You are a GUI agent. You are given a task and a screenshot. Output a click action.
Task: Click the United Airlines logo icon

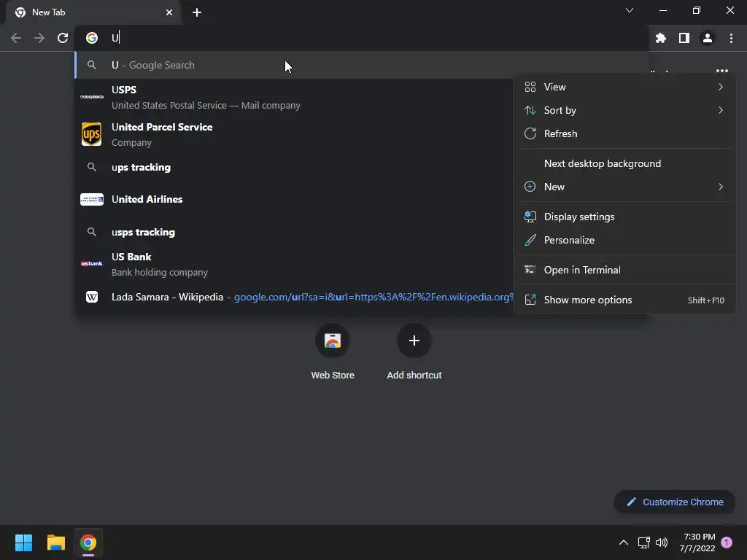tap(92, 200)
